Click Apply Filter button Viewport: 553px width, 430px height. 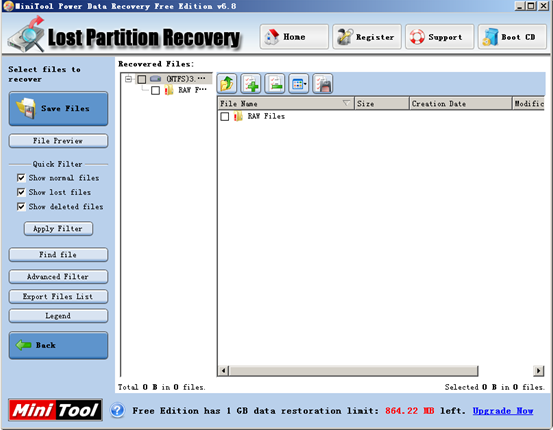click(x=58, y=229)
